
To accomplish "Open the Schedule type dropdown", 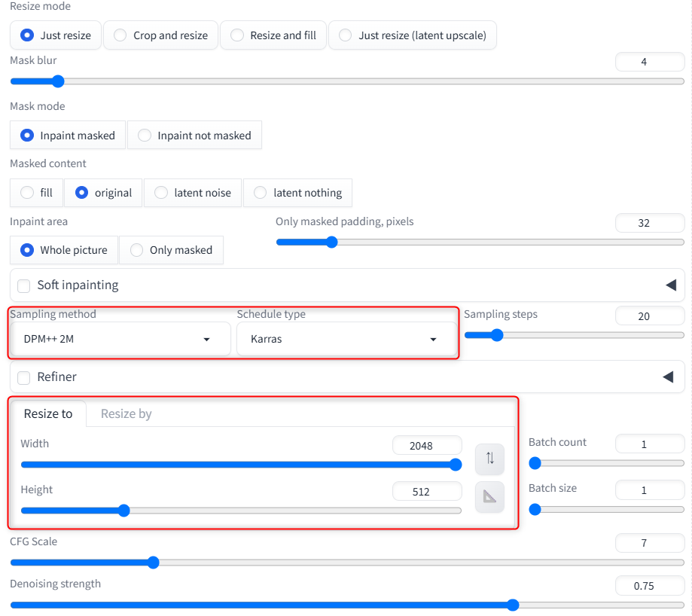I will coord(346,339).
